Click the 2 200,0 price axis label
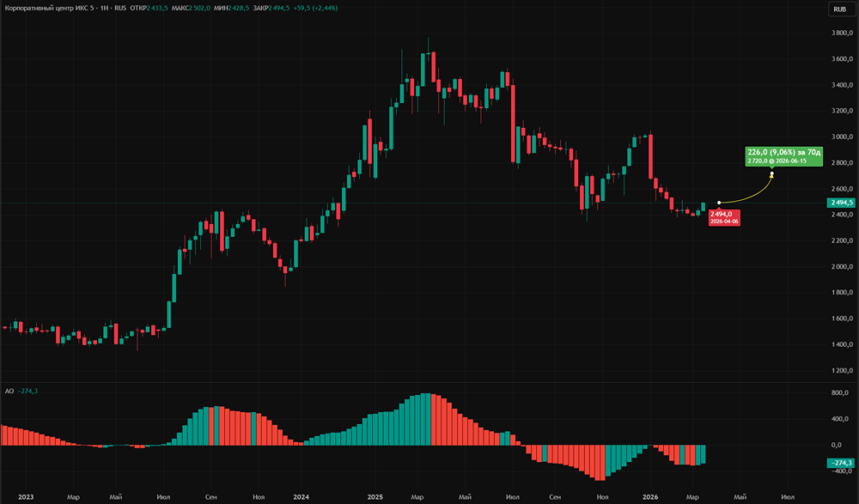This screenshot has width=859, height=504. pyautogui.click(x=842, y=241)
